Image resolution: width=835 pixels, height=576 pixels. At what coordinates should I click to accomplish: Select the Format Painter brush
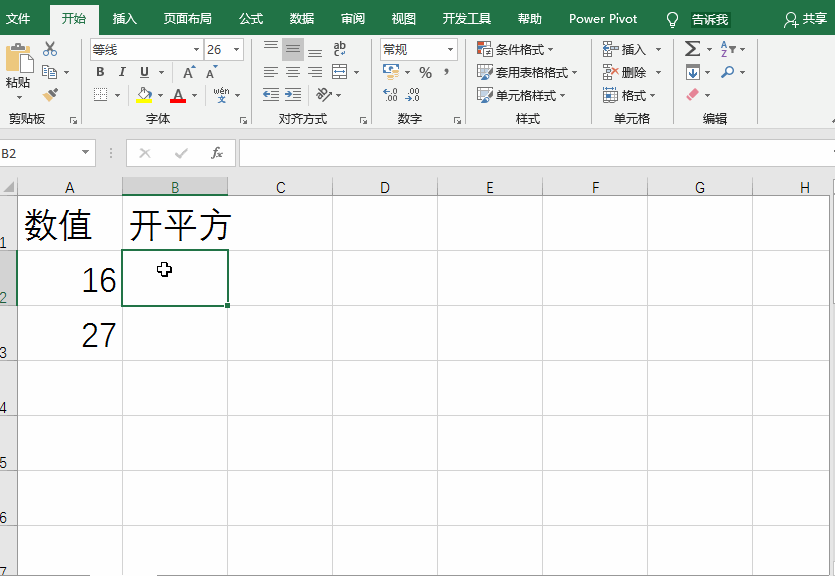pos(50,95)
